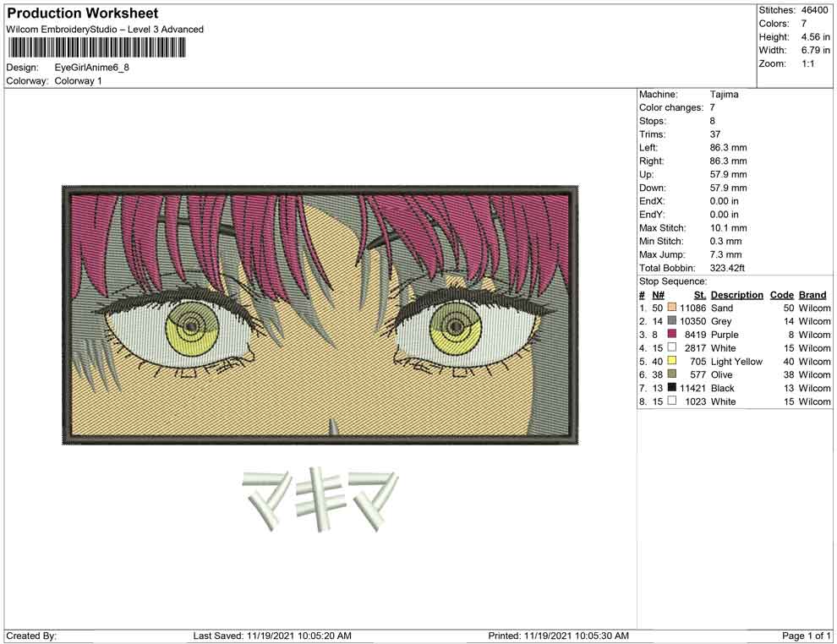Image resolution: width=837 pixels, height=644 pixels.
Task: Click the Max Stitch value 10.1 mm
Action: [728, 228]
